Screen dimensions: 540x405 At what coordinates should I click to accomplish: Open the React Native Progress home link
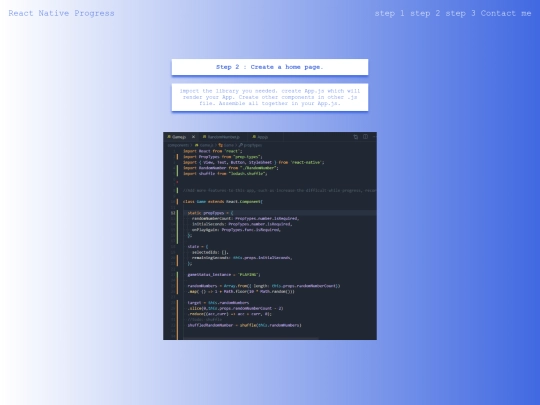point(61,13)
